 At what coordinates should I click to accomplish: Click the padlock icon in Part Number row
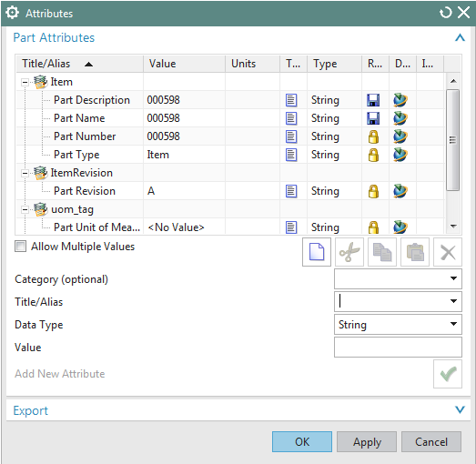tap(373, 136)
